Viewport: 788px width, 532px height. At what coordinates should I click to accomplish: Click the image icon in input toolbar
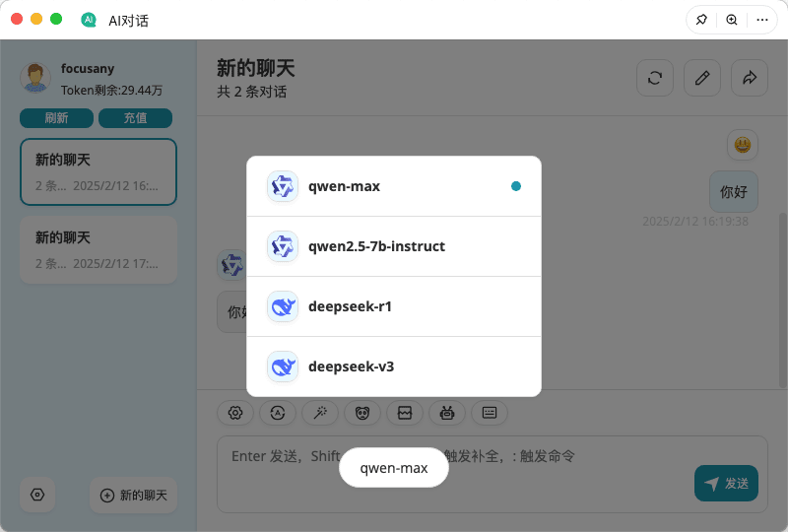(405, 413)
